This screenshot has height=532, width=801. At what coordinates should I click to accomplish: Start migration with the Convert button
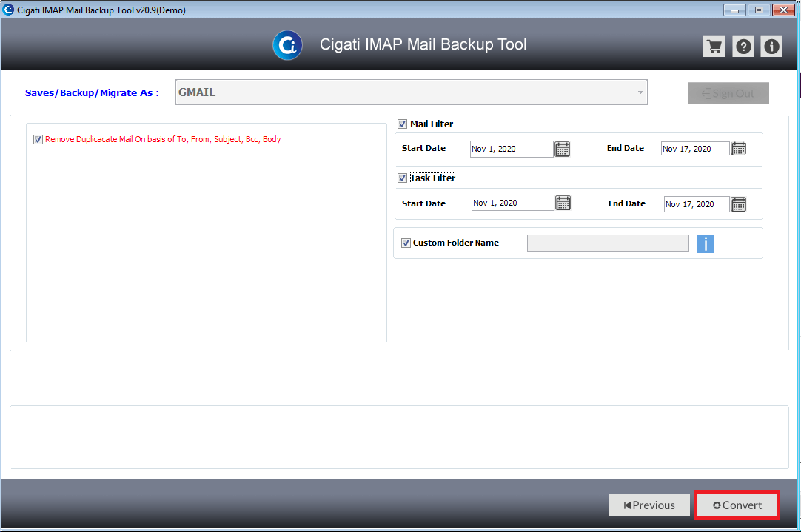pyautogui.click(x=737, y=505)
